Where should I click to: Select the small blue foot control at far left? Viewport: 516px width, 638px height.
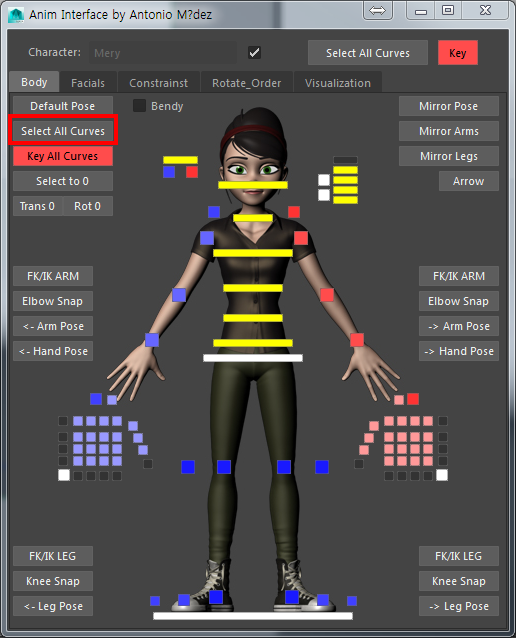(x=155, y=601)
